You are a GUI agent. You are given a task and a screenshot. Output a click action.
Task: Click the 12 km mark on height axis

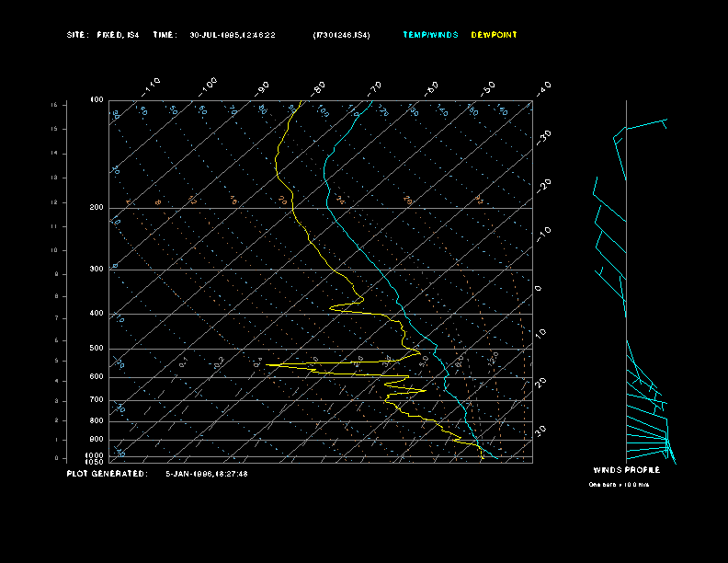55,202
